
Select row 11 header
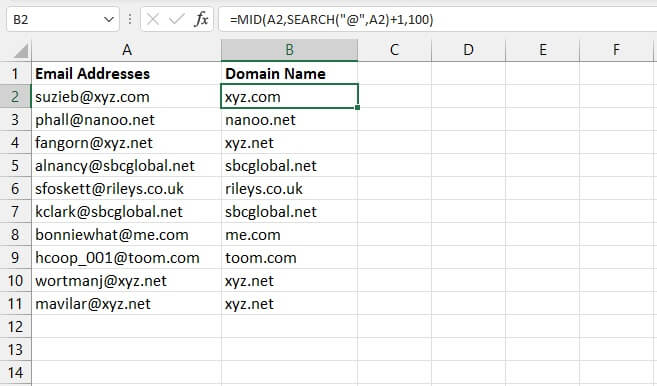coord(16,304)
